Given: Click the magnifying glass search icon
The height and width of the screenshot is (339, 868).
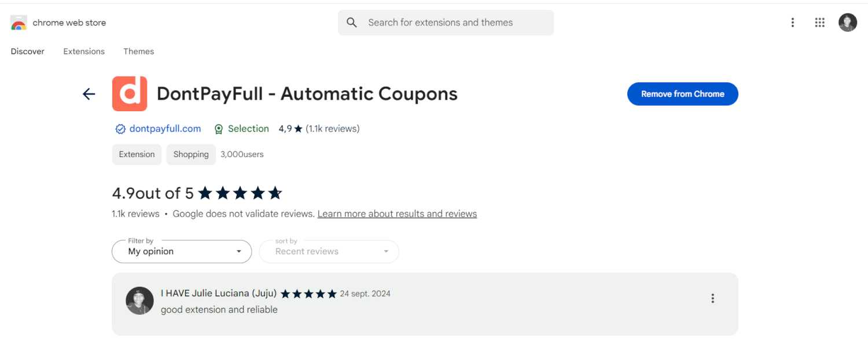Looking at the screenshot, I should (352, 23).
